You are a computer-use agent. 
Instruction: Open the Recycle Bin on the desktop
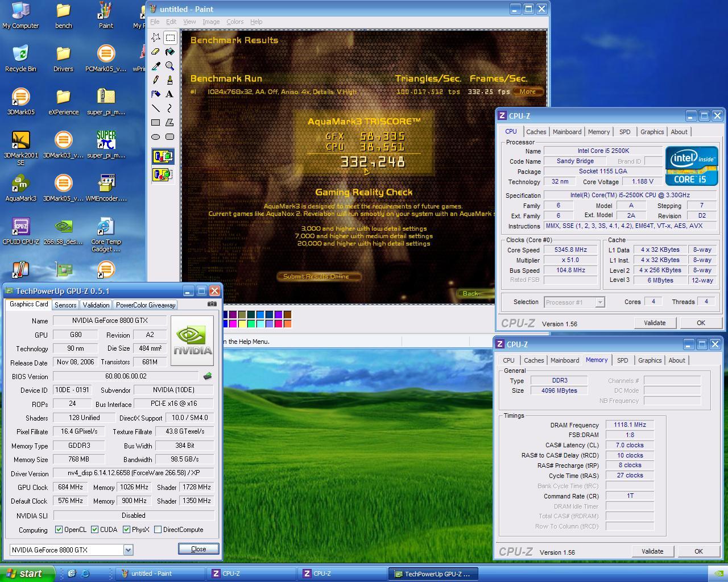pyautogui.click(x=20, y=59)
